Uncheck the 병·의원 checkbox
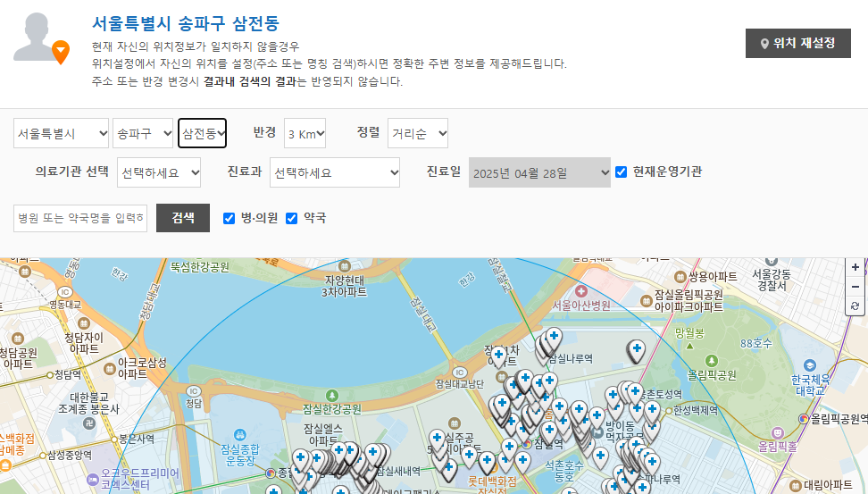Screen dimensions: 868x494 pos(229,218)
